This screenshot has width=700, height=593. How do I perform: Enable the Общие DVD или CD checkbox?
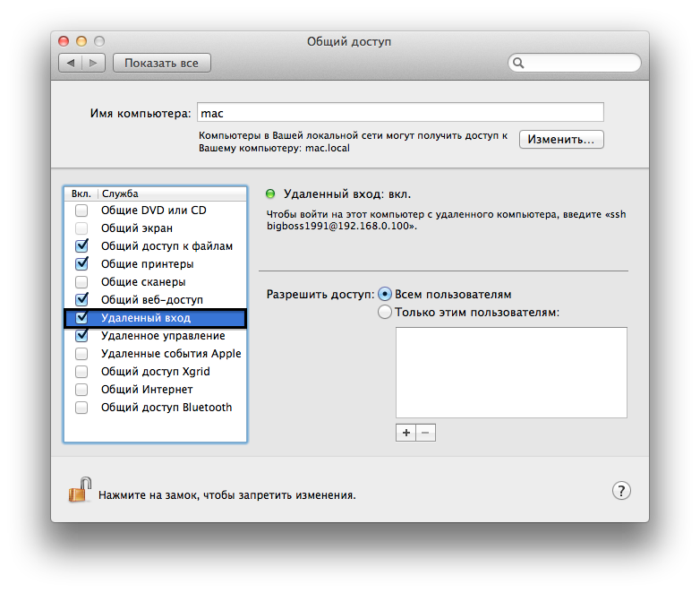[81, 210]
